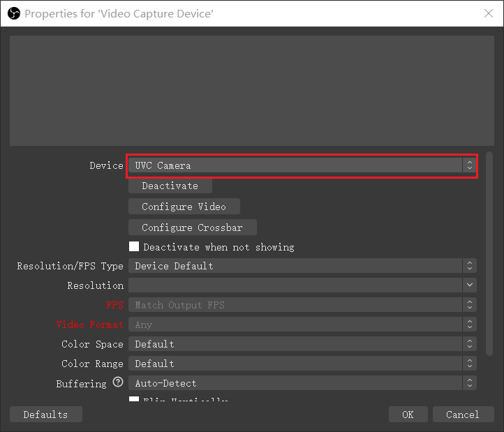Expand the Resolution/FPS Type dropdown
Image resolution: width=504 pixels, height=432 pixels.
click(x=302, y=266)
